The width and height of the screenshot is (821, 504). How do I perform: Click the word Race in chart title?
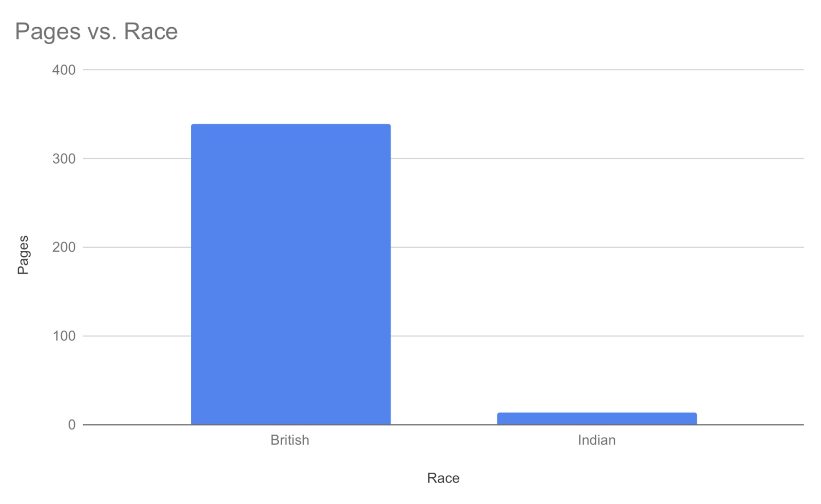pos(151,31)
